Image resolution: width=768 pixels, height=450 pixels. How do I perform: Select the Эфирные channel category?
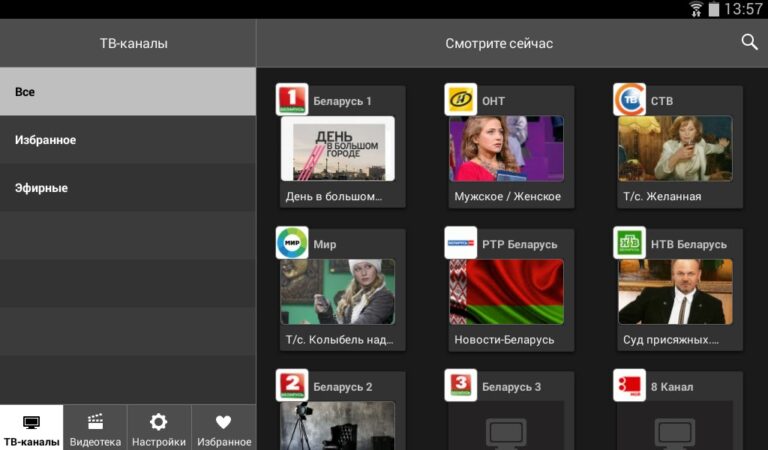[128, 188]
